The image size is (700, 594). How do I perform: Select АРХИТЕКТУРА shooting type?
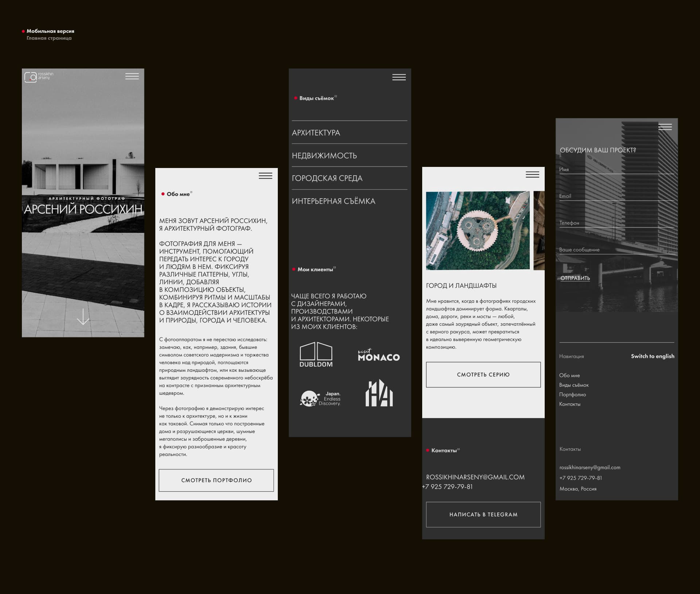[316, 133]
